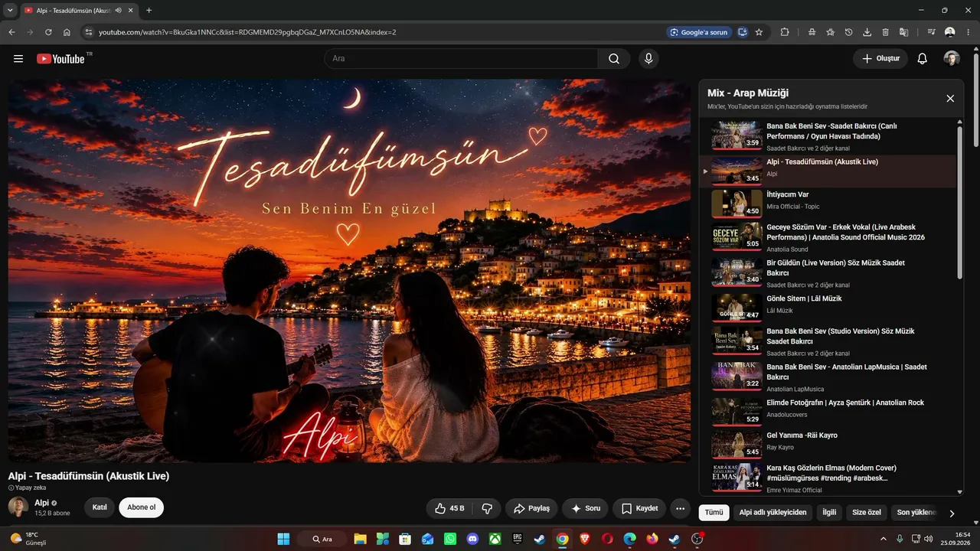The height and width of the screenshot is (551, 980).
Task: Like the video with thumbs up
Action: pos(449,508)
